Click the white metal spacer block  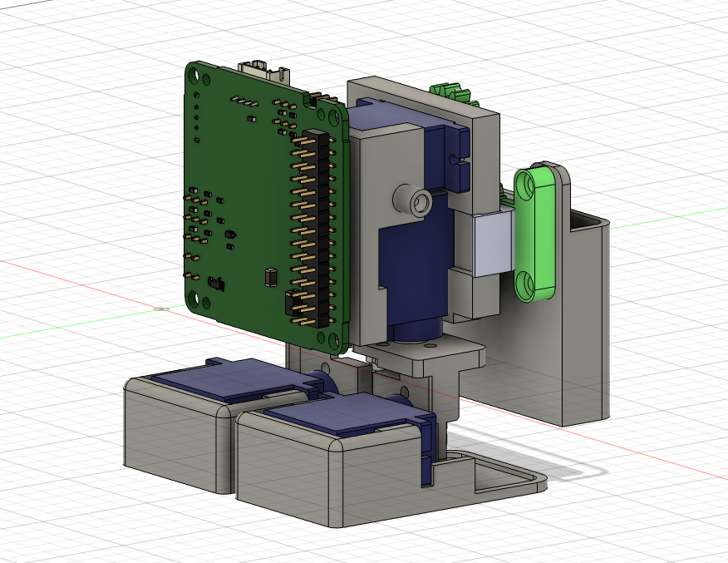pyautogui.click(x=490, y=245)
